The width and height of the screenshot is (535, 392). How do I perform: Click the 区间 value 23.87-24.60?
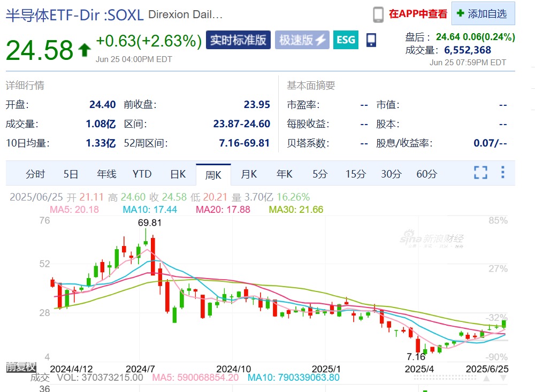point(242,124)
